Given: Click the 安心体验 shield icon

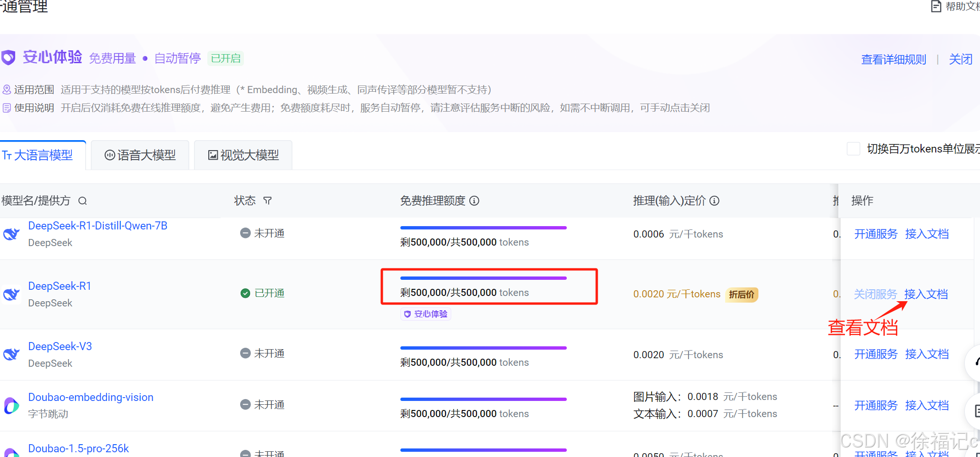Looking at the screenshot, I should point(8,57).
